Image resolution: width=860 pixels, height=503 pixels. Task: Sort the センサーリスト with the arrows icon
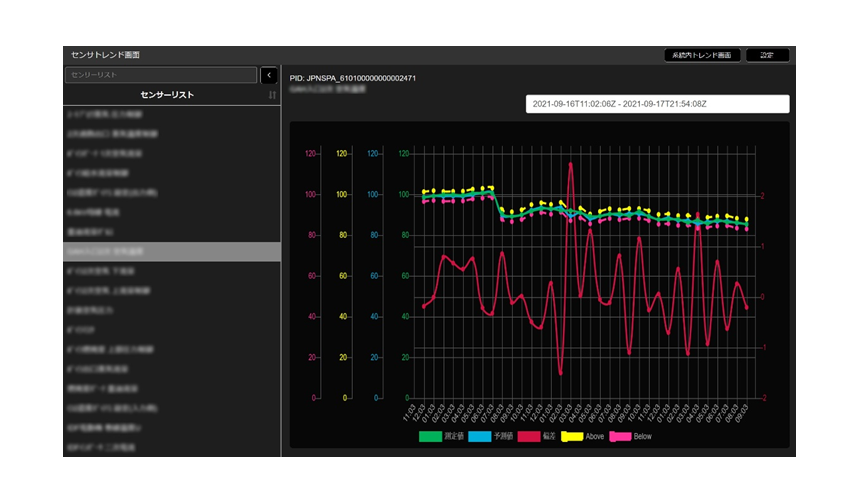272,95
